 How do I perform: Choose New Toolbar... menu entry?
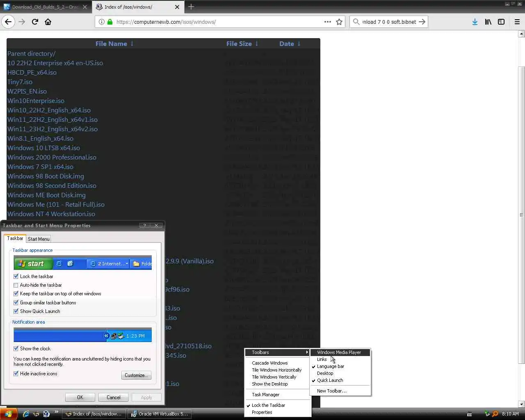click(x=340, y=391)
